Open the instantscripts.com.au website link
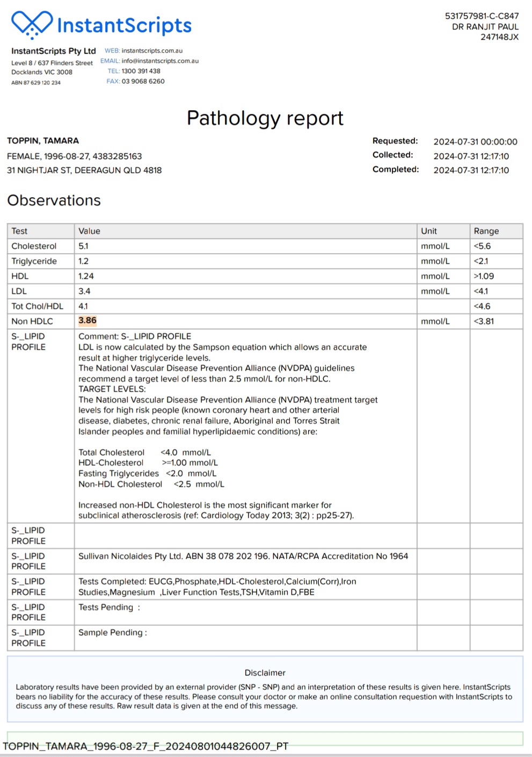This screenshot has height=757, width=532. (x=152, y=51)
